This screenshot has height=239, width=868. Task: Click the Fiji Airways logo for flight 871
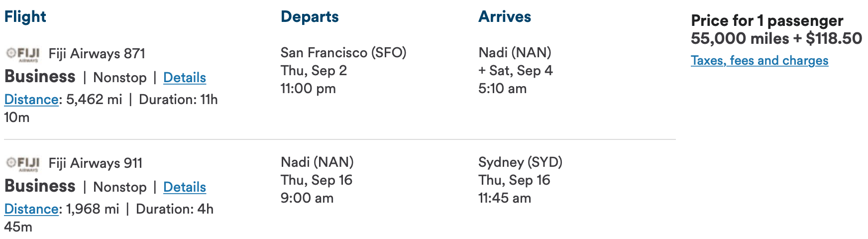(23, 54)
